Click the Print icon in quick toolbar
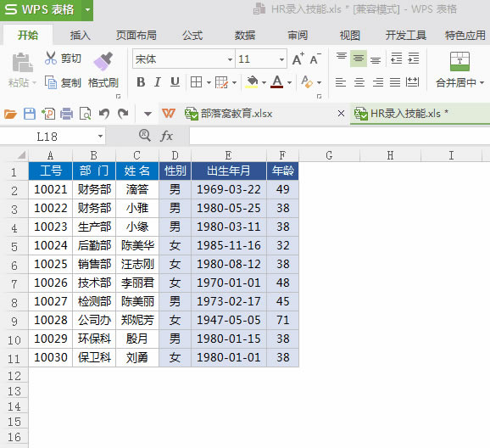Image resolution: width=490 pixels, height=448 pixels. 66,114
